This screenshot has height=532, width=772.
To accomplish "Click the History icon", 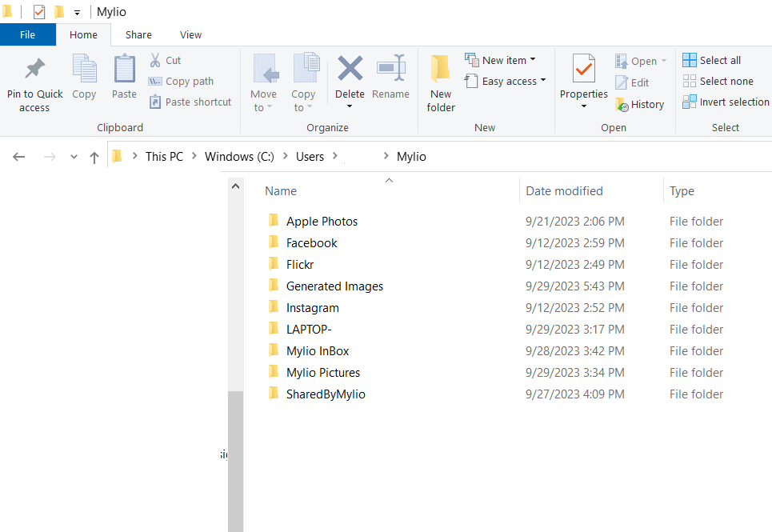I will click(x=622, y=104).
